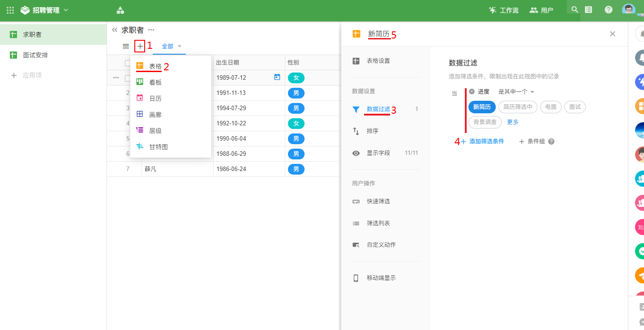The image size is (644, 330).
Task: Click the 薛凡 name cell
Action: point(177,169)
